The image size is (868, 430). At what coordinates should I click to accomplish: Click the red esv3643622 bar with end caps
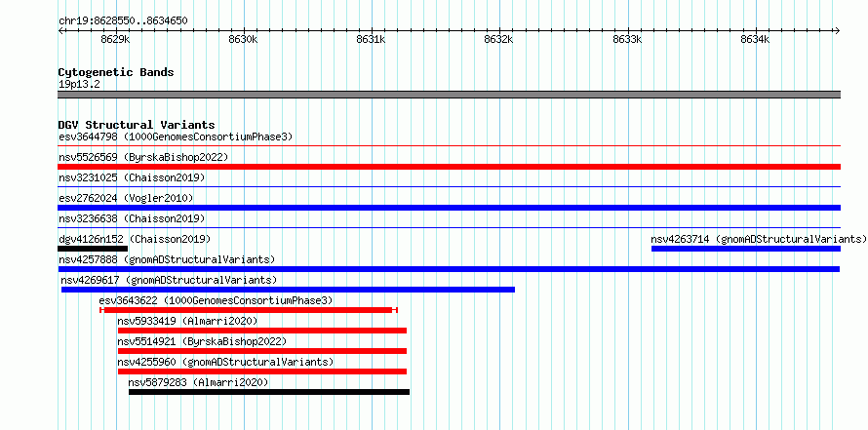tap(249, 310)
